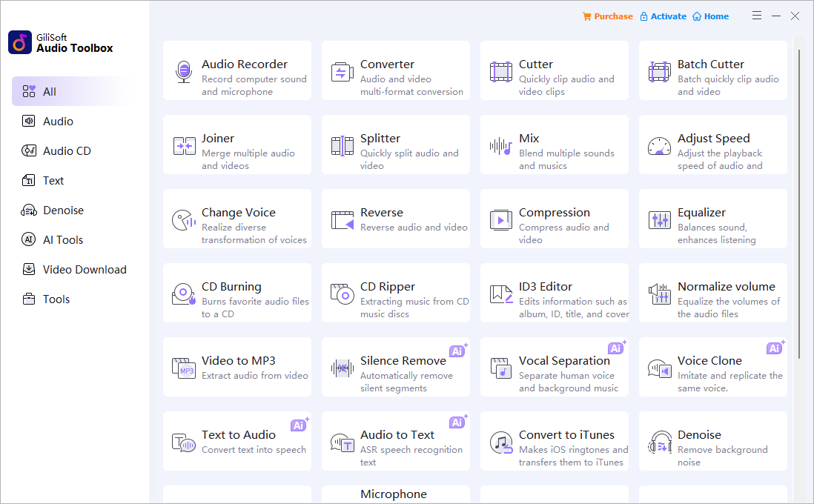Click the Convert to iTunes icon
The image size is (814, 504).
pos(501,442)
